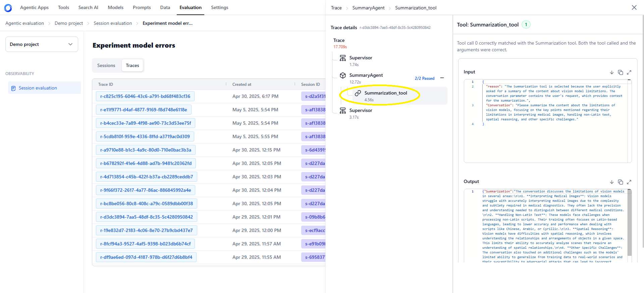Close the trace details panel
Viewport: 644px width, 293px height.
click(x=634, y=7)
